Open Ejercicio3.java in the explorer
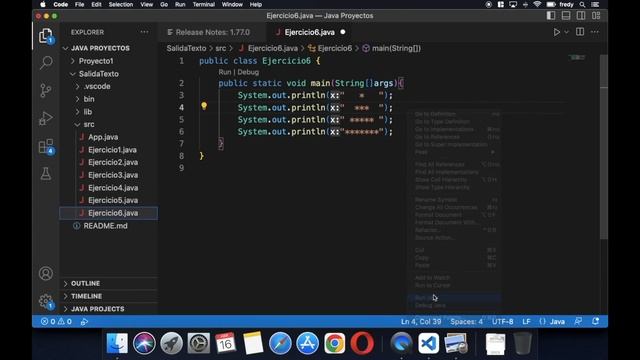This screenshot has height=360, width=640. pos(113,175)
